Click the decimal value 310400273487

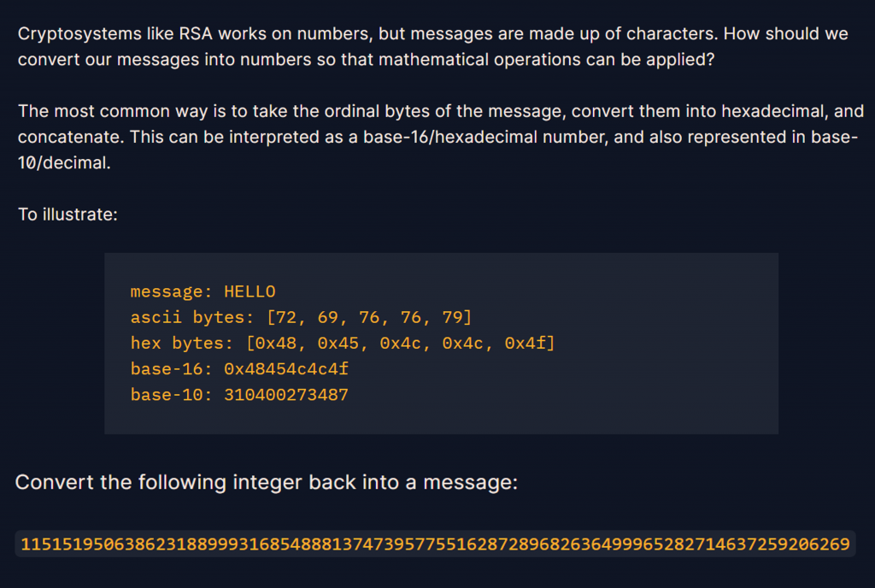click(x=286, y=395)
